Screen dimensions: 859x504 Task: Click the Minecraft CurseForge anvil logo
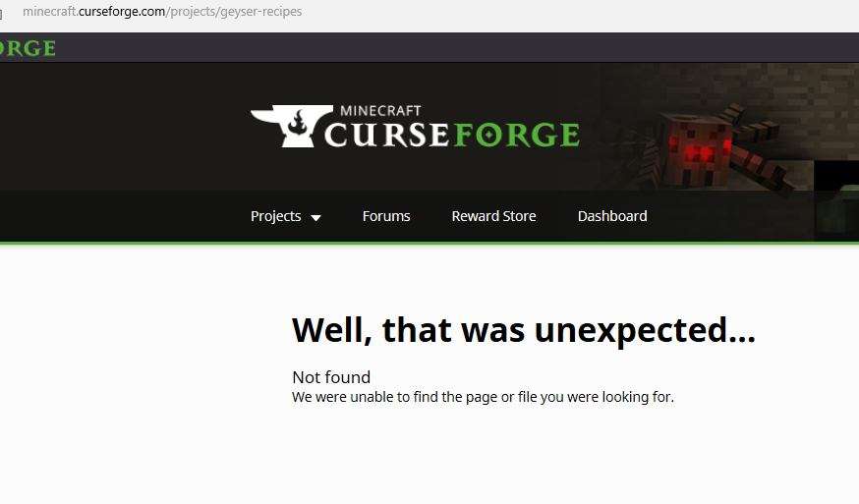[x=416, y=127]
